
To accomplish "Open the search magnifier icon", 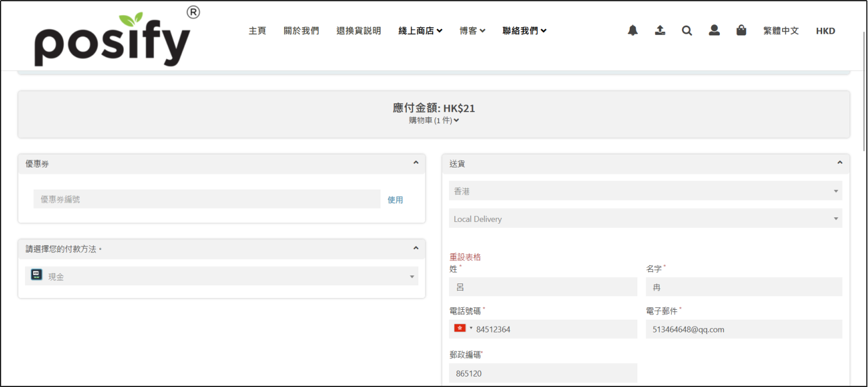I will coord(687,31).
